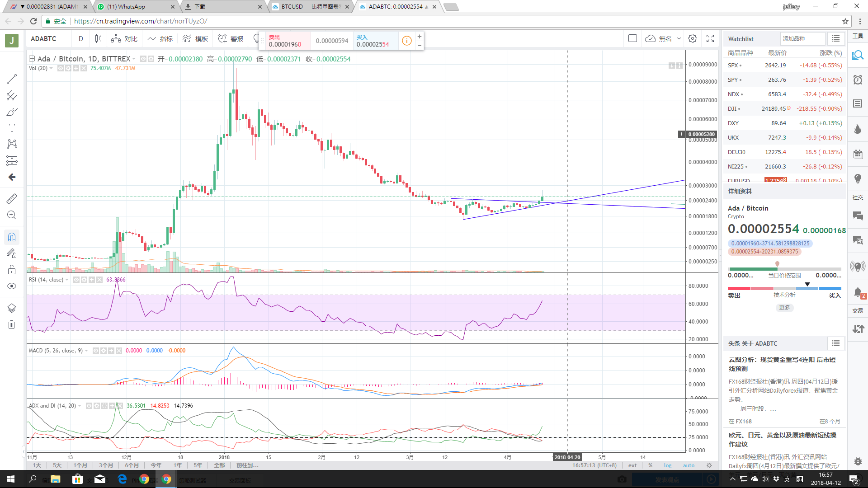This screenshot has width=868, height=488.
Task: Open the Templates (模板) menu
Action: [195, 39]
